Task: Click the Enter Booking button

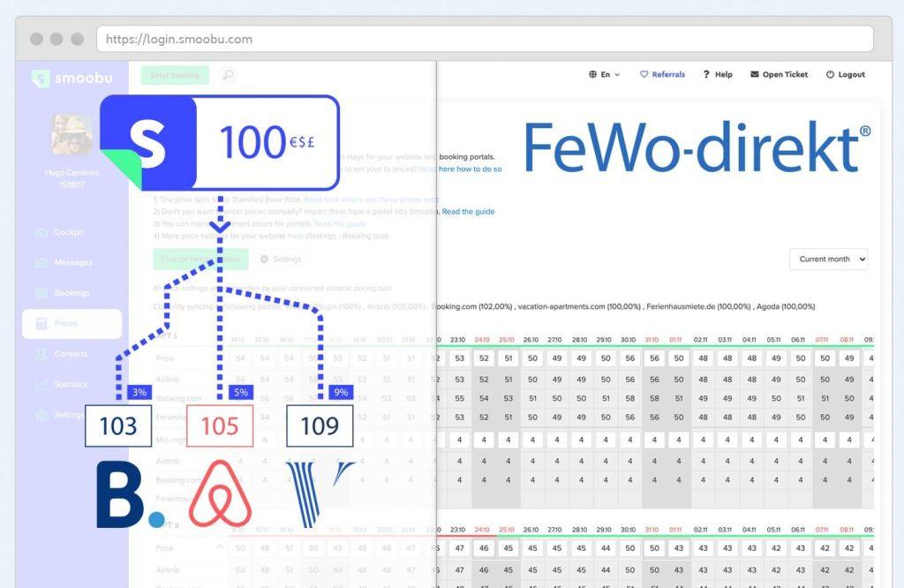Action: click(x=176, y=75)
